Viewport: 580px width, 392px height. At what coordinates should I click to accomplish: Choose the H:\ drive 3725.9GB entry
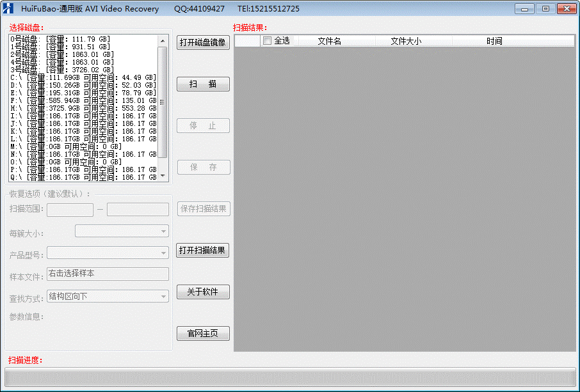83,108
